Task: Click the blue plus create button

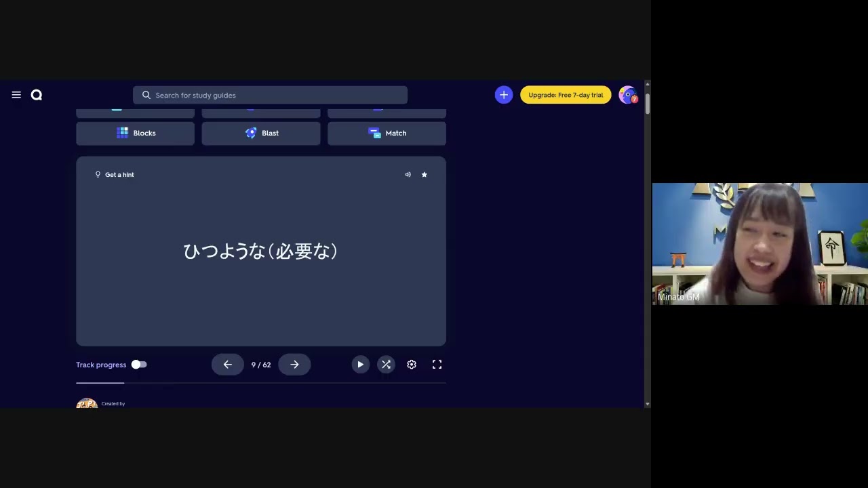Action: (503, 95)
